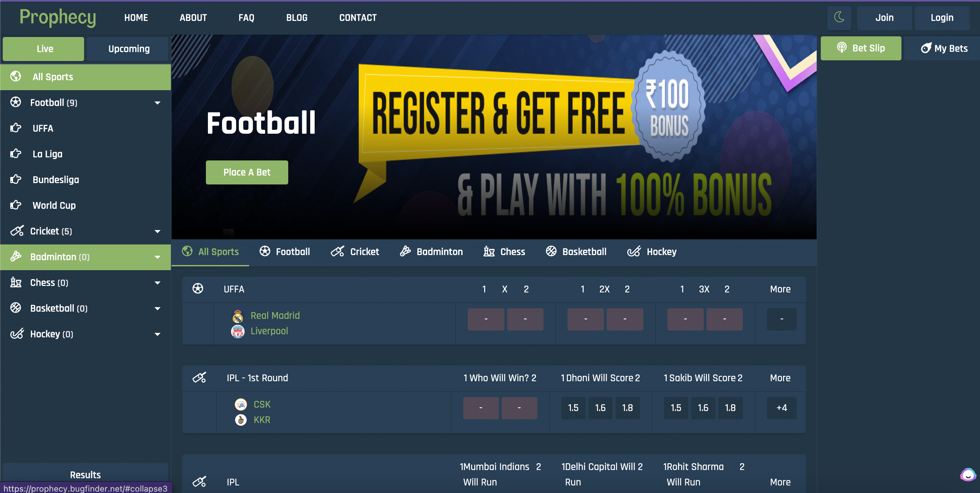980x493 pixels.
Task: Toggle between Live and Upcoming tabs
Action: (129, 48)
